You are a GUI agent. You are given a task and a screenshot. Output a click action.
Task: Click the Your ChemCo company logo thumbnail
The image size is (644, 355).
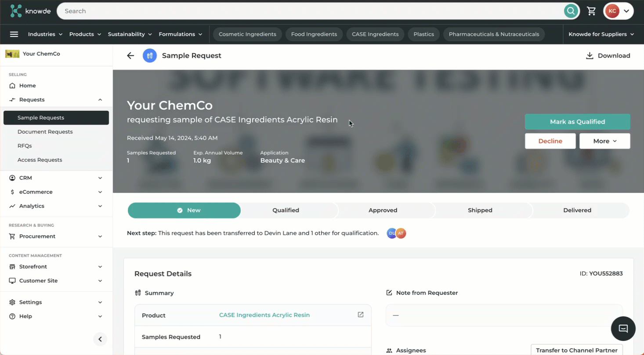tap(12, 54)
